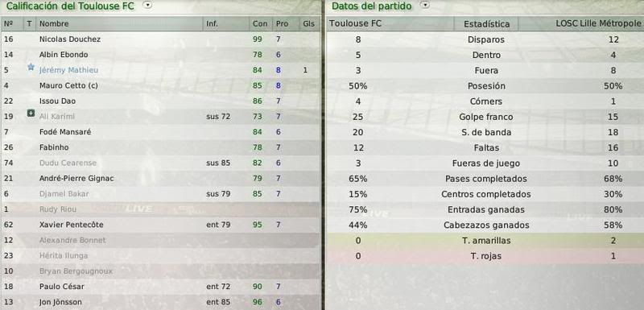Select the LOSC Lille Métropole column header
Viewport: 644px width, 310px height.
[x=598, y=24]
